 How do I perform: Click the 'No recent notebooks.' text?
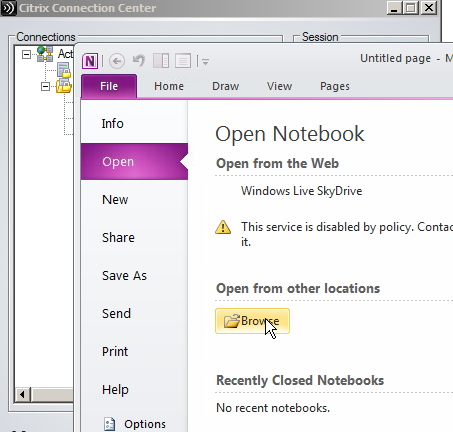[x=273, y=408]
